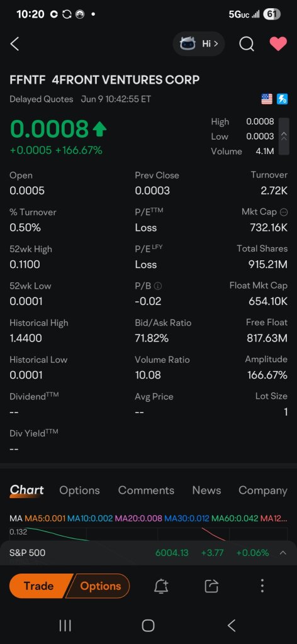
Task: Collapse the High Low Volume quote panel
Action: tap(284, 136)
